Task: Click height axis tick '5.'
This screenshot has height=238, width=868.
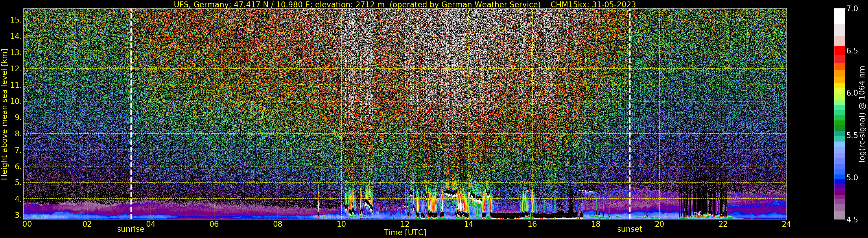Action: pos(18,183)
